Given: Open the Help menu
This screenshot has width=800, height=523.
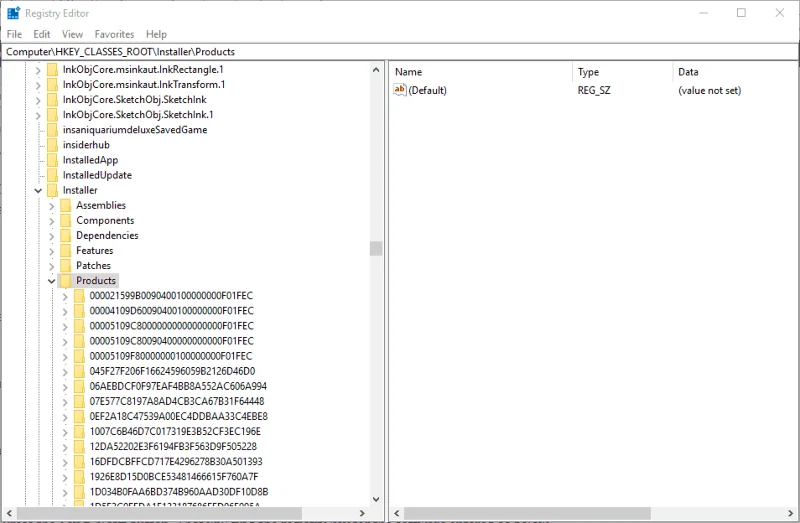Looking at the screenshot, I should [156, 34].
